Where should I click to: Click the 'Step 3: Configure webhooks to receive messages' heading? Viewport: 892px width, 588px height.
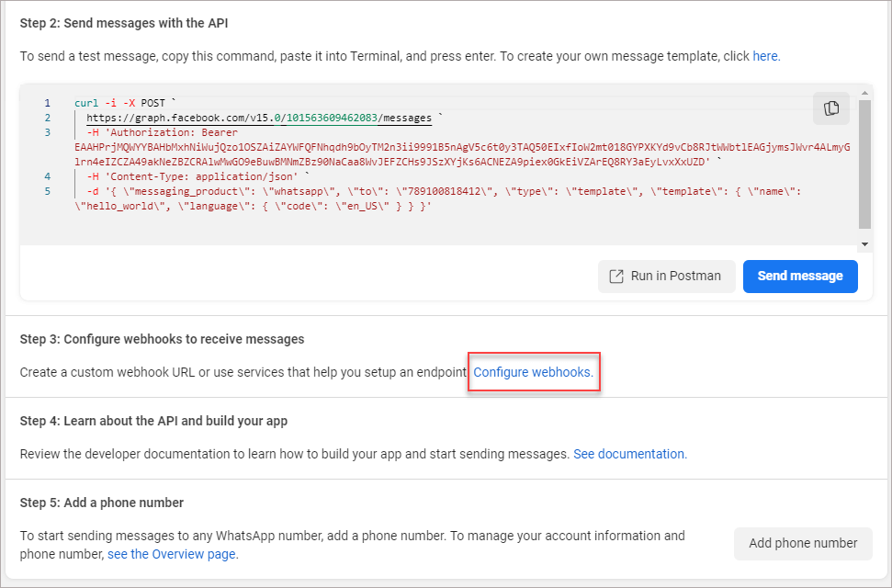click(162, 339)
